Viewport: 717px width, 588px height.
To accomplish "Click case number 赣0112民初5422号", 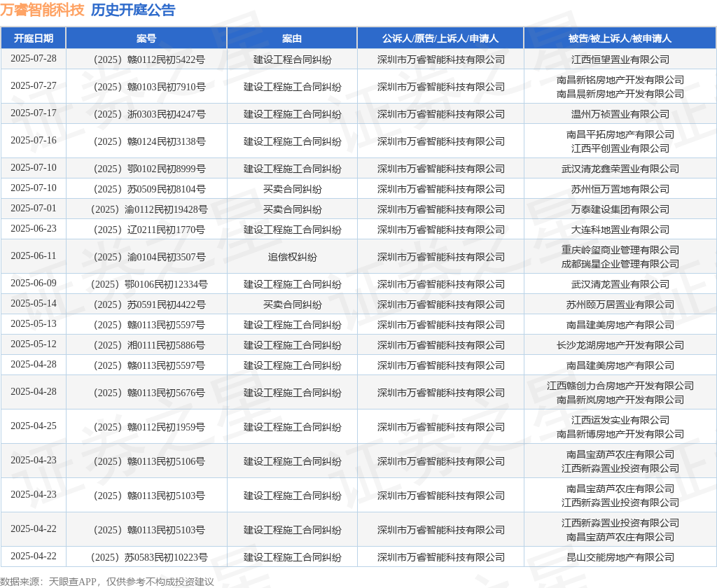I will click(149, 59).
